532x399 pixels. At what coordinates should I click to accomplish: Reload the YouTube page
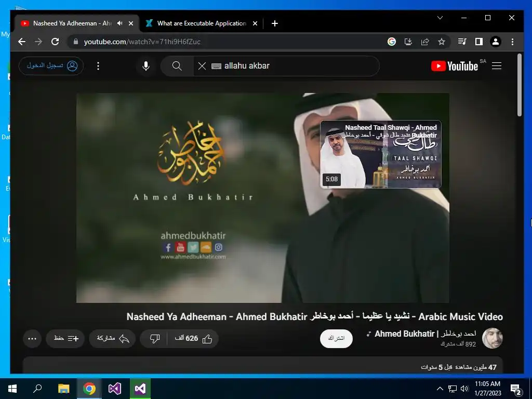(55, 42)
